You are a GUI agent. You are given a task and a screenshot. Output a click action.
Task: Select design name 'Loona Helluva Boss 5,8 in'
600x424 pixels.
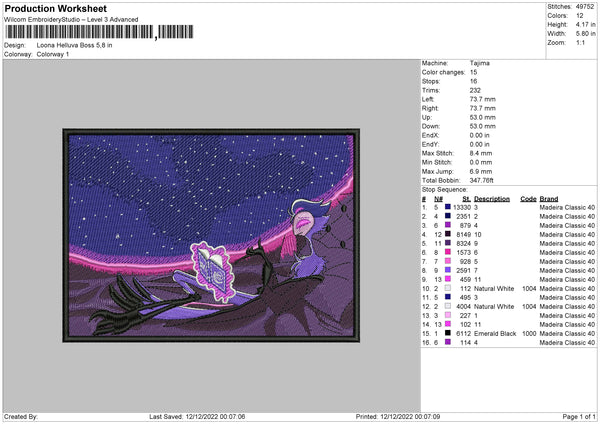(75, 45)
